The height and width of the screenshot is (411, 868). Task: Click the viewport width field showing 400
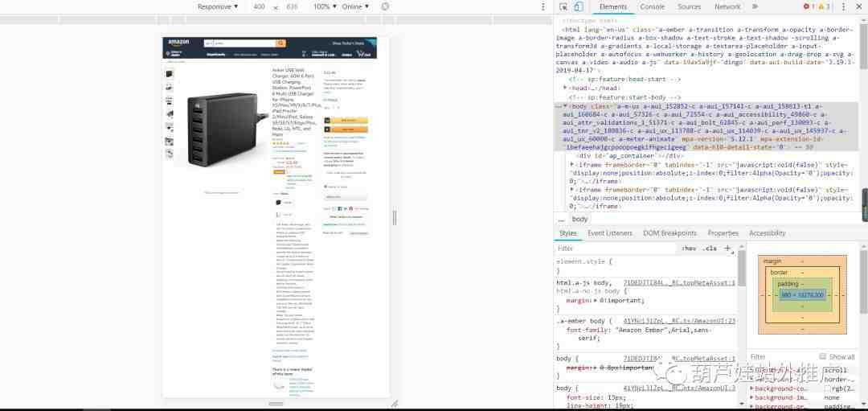click(259, 6)
